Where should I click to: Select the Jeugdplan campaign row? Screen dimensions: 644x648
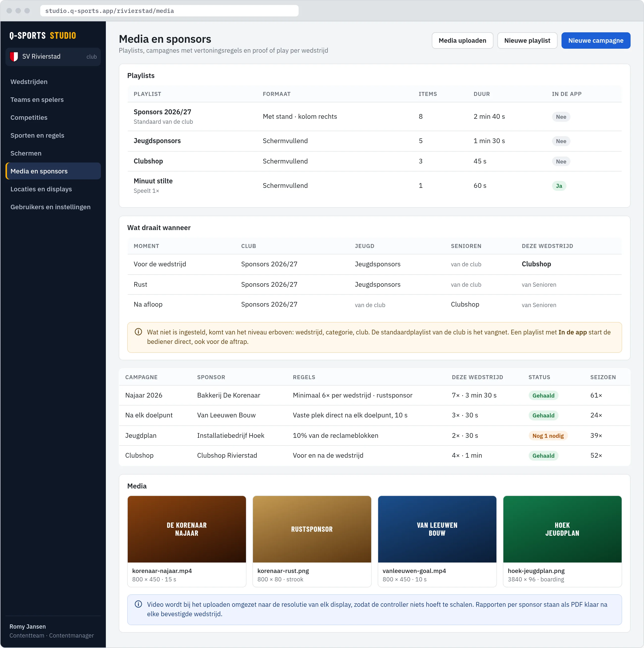(x=374, y=435)
